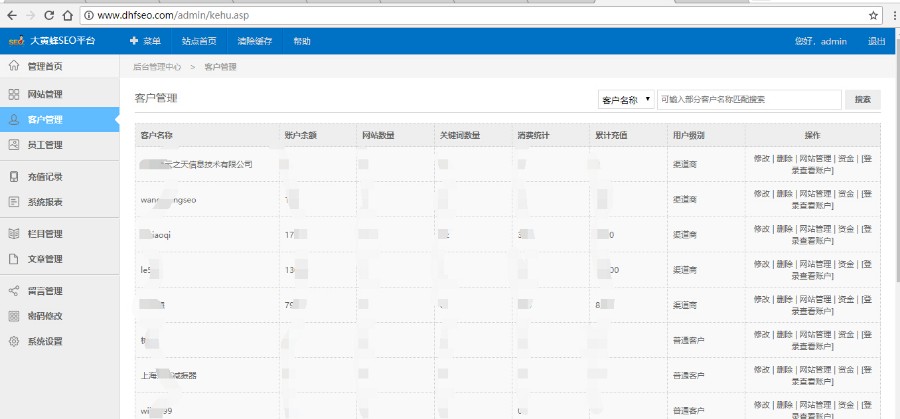Click 删除 for 云之天信息技术有限公司 row

(x=784, y=159)
